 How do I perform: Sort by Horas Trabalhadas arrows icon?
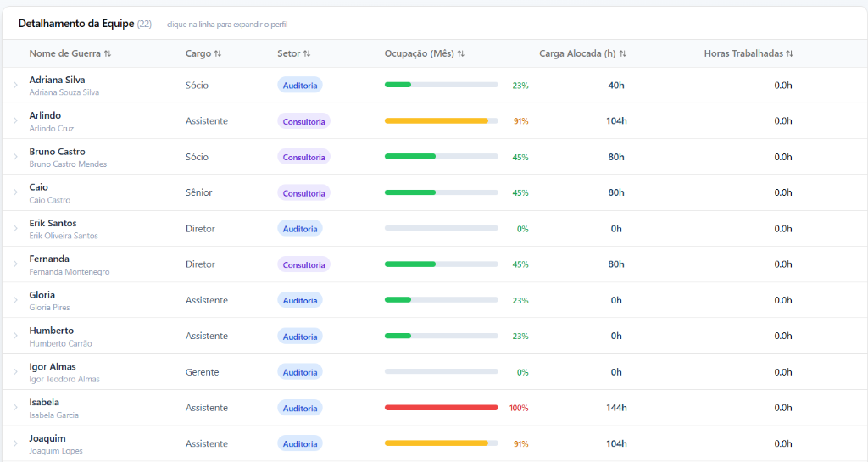coord(789,53)
